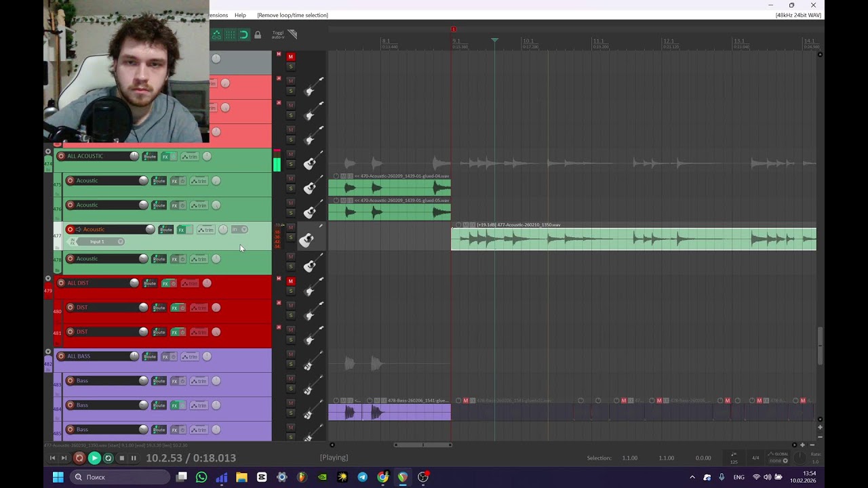Click the horizontal arrange scrollbar thumb
This screenshot has height=488, width=868.
[423, 445]
